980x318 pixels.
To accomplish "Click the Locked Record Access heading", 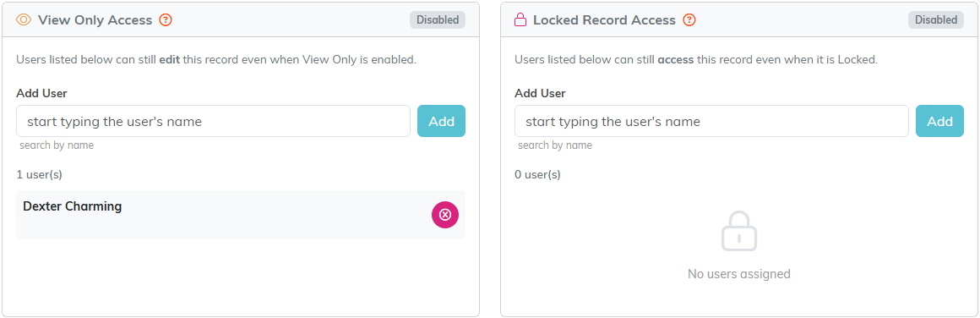I will [x=604, y=20].
